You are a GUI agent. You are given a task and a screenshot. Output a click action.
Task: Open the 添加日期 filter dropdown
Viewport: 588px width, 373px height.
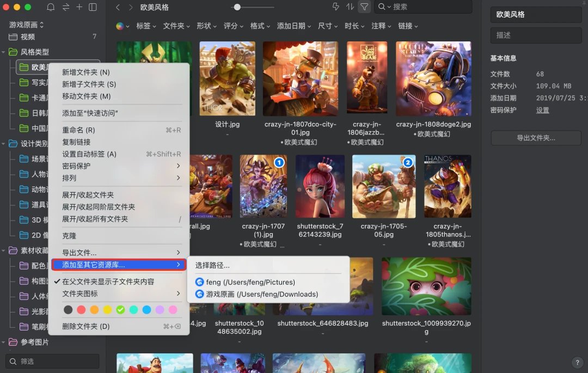point(294,26)
